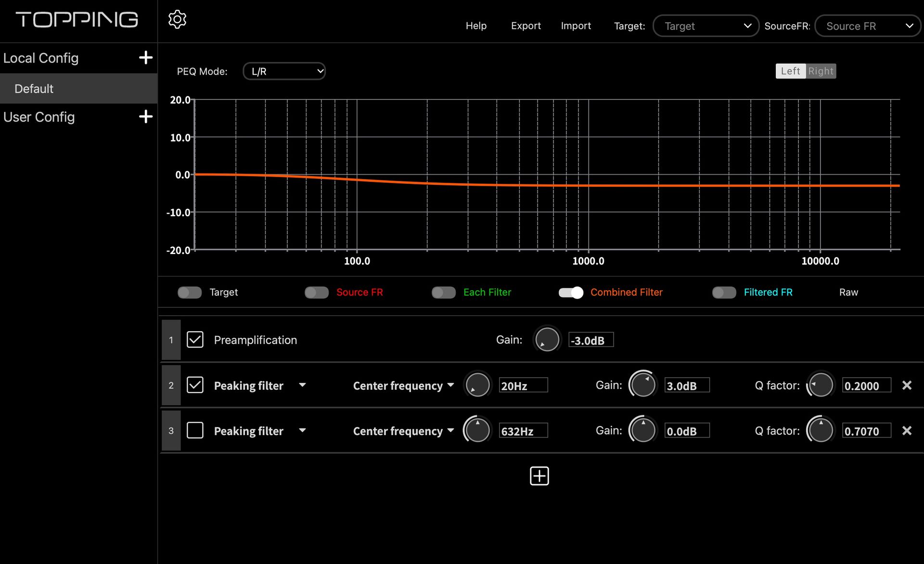Viewport: 924px width, 564px height.
Task: Toggle the Filtered FR switch
Action: click(x=724, y=292)
